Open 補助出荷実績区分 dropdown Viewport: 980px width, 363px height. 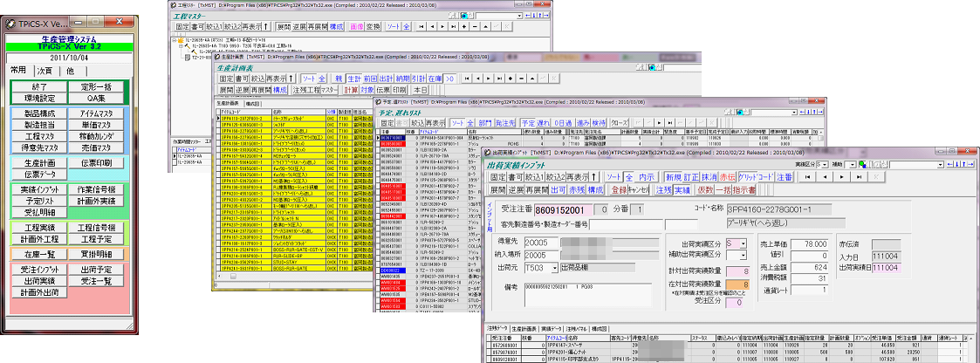click(744, 254)
